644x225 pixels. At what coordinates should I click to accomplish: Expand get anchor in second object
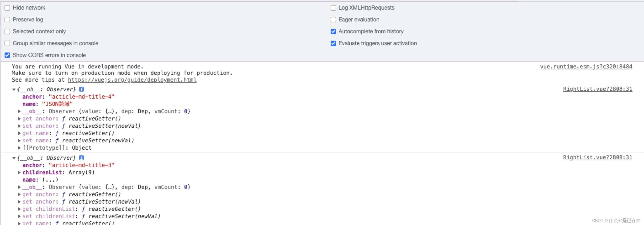(x=19, y=194)
